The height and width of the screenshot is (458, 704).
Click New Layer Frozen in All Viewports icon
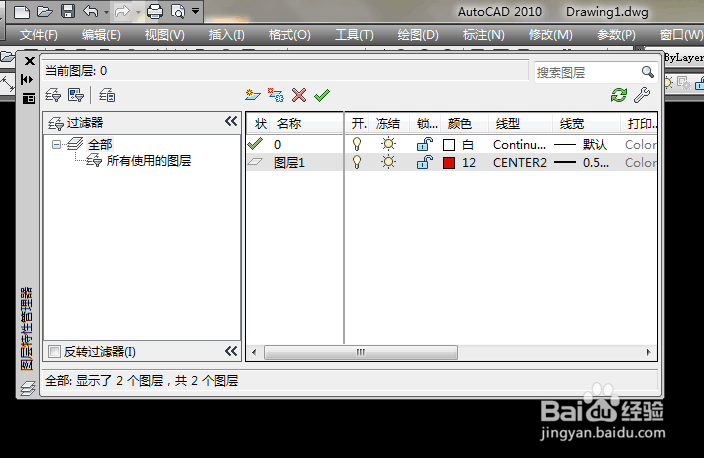[x=276, y=95]
